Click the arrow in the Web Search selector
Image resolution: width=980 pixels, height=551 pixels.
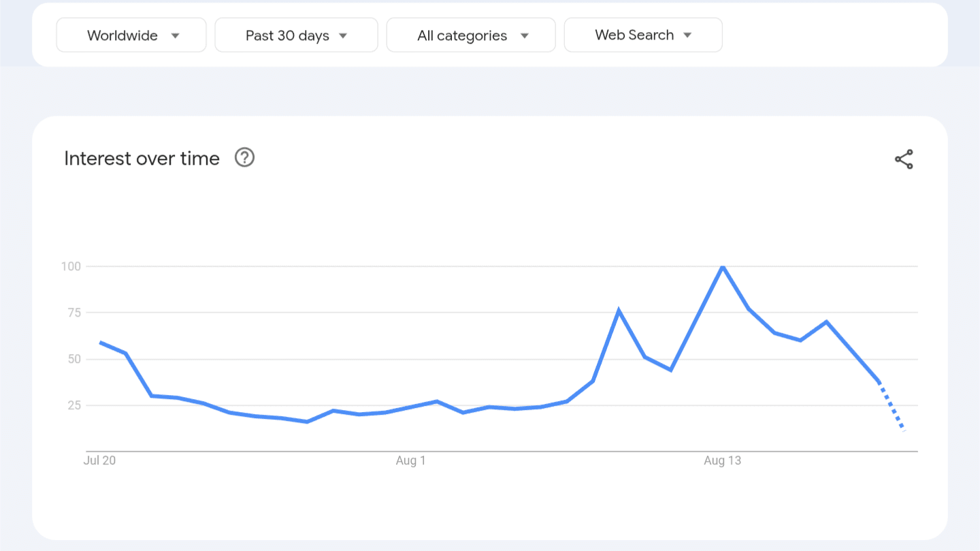687,35
